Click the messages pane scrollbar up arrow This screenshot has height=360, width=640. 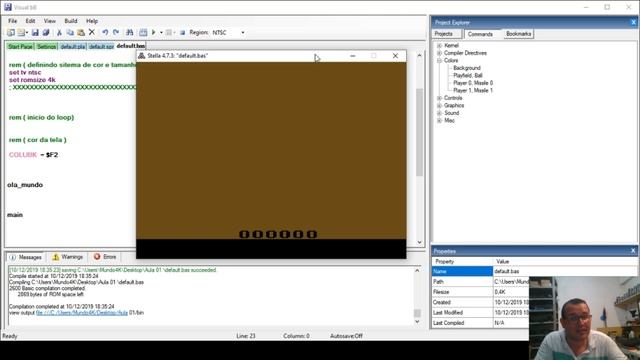[x=417, y=271]
